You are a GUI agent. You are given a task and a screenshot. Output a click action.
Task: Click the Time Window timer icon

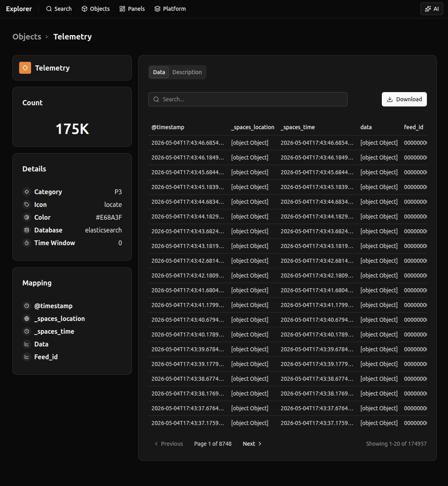(x=27, y=243)
